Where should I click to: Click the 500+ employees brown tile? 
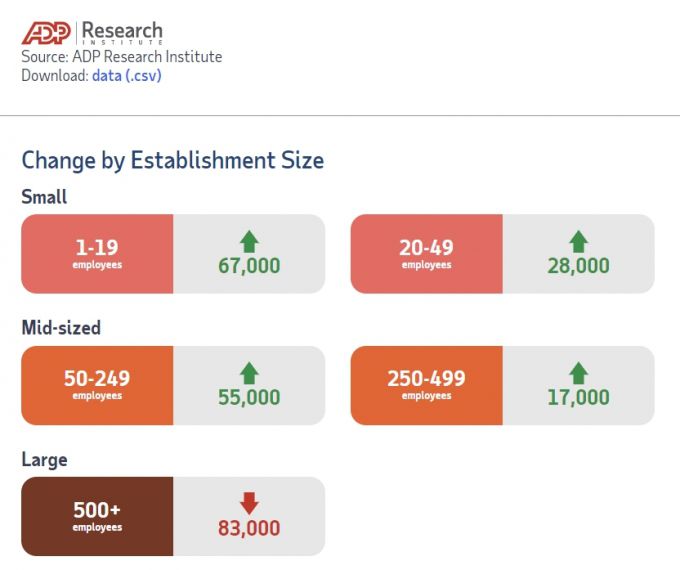point(97,516)
